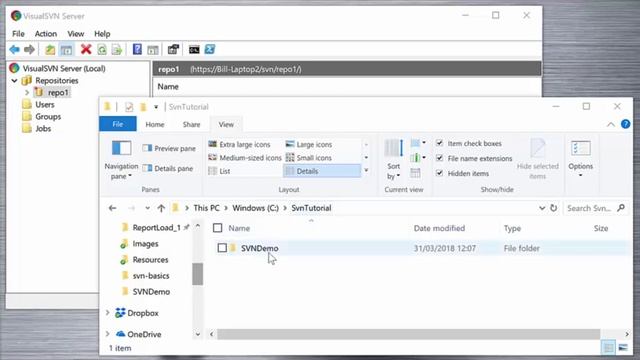Click the blue PowerShell icon in VisualSVN toolbar
The height and width of the screenshot is (360, 640).
210,49
